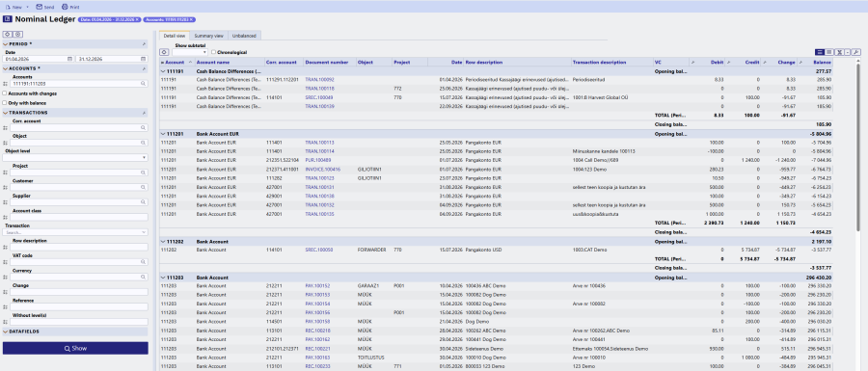Viewport: 868px width, 371px height.
Task: Click the selector icon left of Corr. account field
Action: [x=5, y=128]
